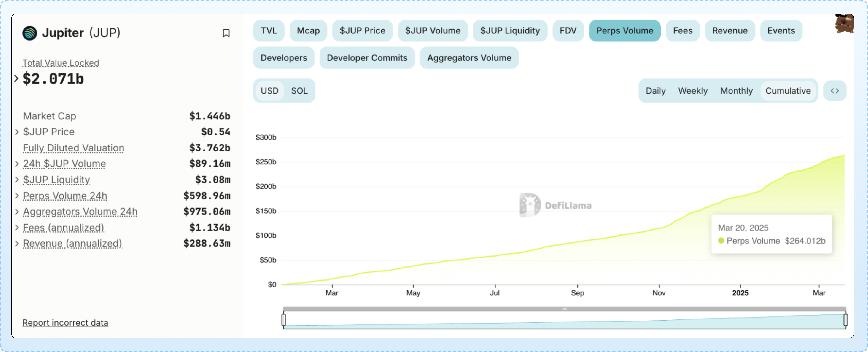This screenshot has height=352, width=868.
Task: Click the Fully Diluted Valuation label
Action: tap(74, 148)
